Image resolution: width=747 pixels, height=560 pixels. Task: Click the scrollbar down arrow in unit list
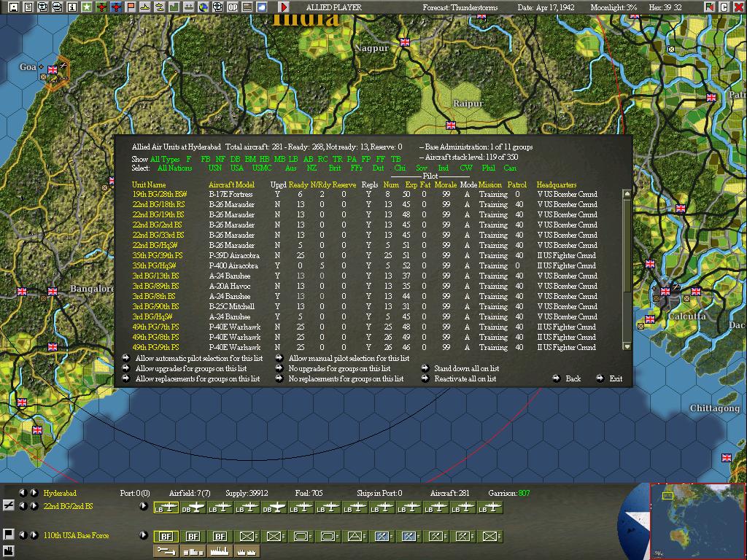tap(627, 346)
